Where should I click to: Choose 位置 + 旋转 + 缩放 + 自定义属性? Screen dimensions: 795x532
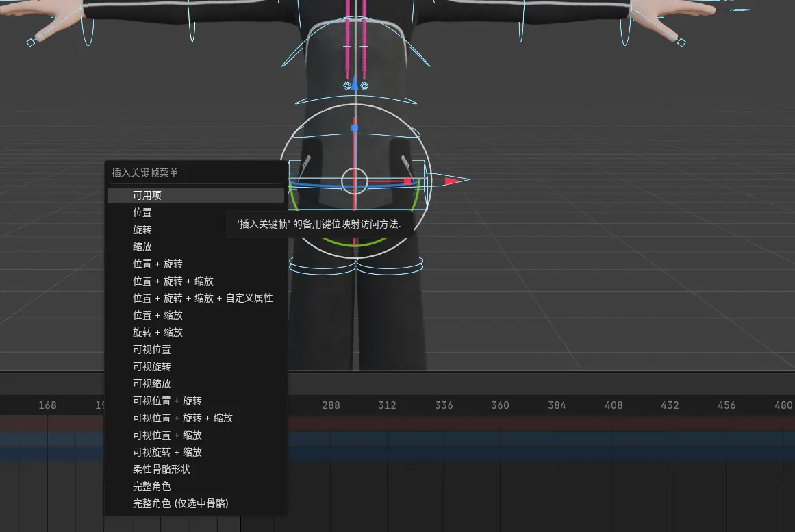[196, 299]
